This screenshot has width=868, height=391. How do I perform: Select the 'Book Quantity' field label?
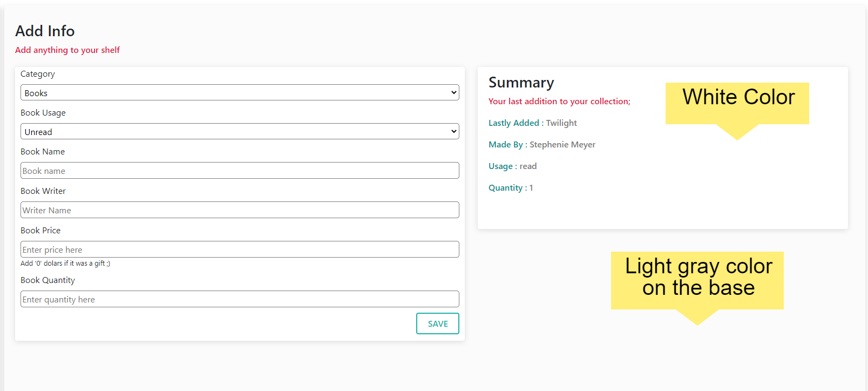(48, 280)
